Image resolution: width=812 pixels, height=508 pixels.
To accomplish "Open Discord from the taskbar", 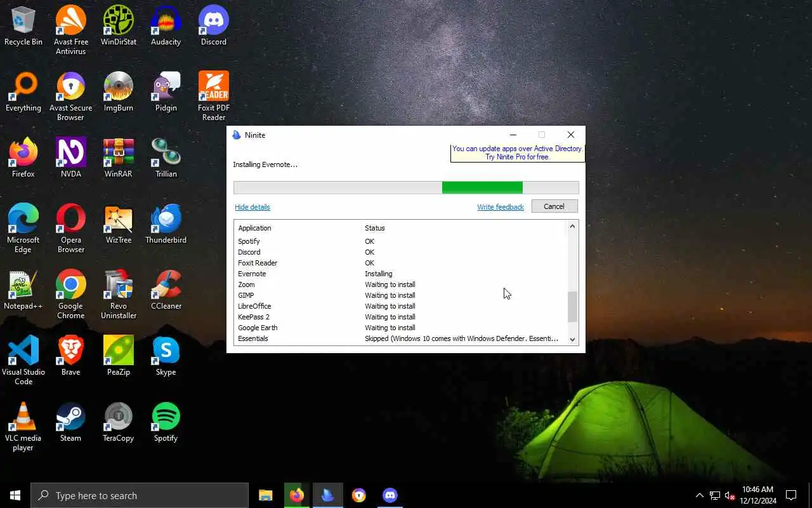I will [x=390, y=495].
